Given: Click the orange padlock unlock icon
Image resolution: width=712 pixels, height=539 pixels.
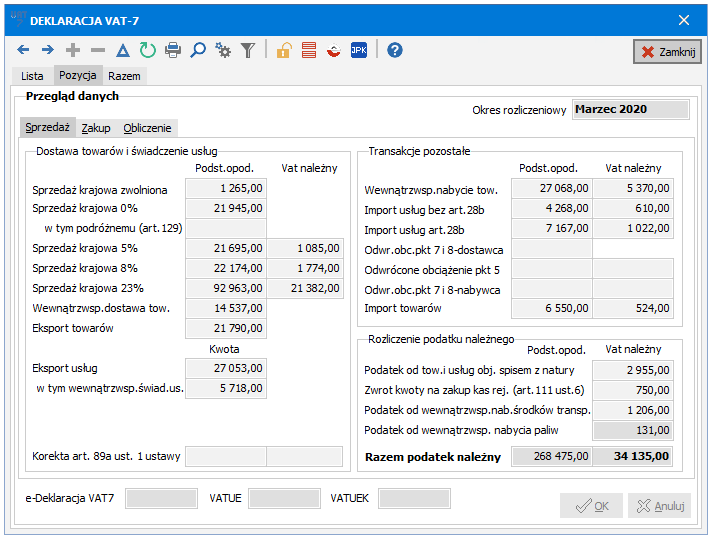Looking at the screenshot, I should click(x=284, y=50).
